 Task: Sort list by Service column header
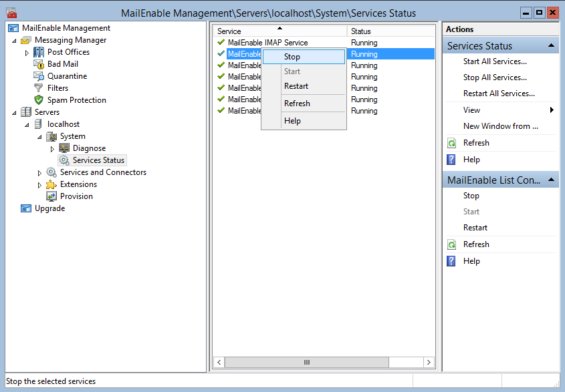tap(280, 31)
